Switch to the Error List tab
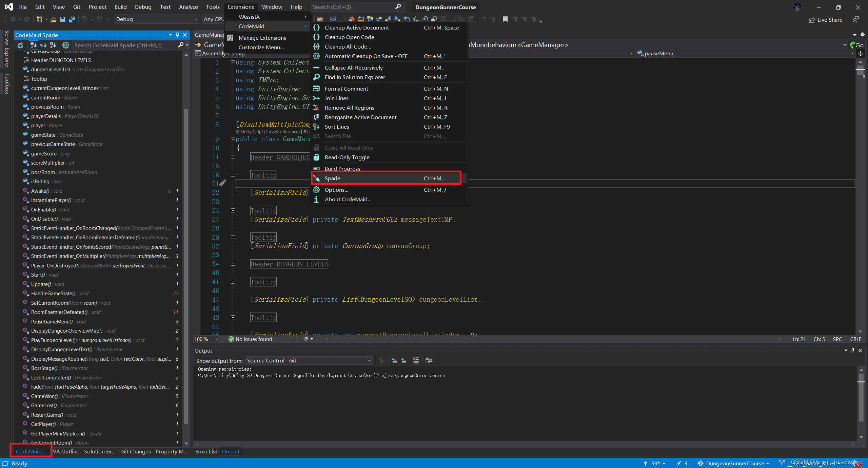This screenshot has height=468, width=868. pos(206,451)
